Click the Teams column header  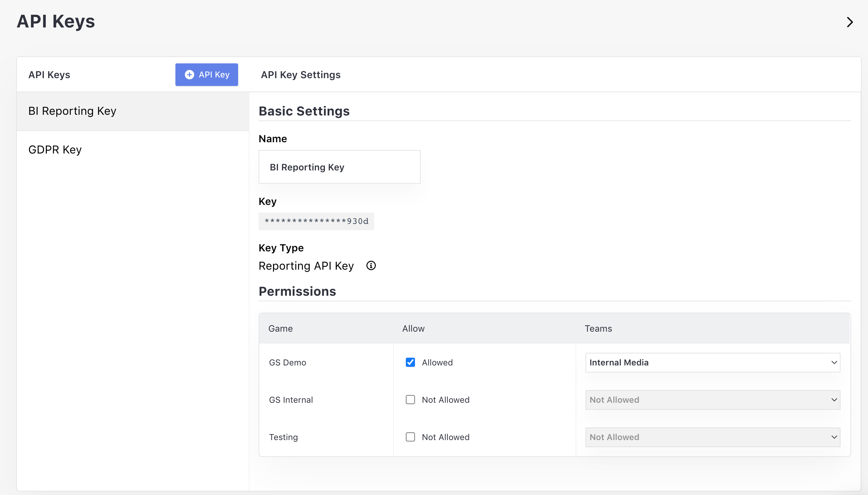click(599, 328)
